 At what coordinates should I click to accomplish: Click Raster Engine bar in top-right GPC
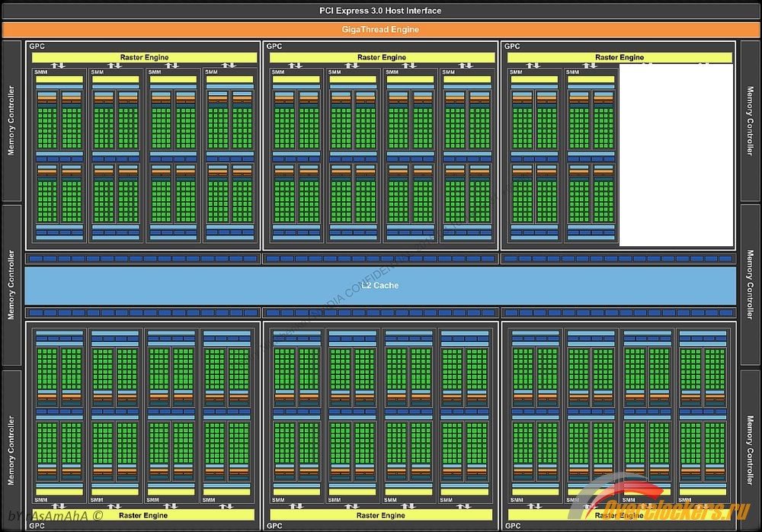pyautogui.click(x=619, y=58)
